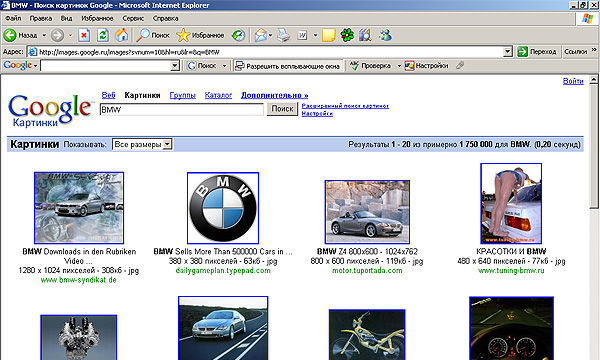Click the engine thumbnail in second row
The height and width of the screenshot is (360, 600).
(x=79, y=337)
